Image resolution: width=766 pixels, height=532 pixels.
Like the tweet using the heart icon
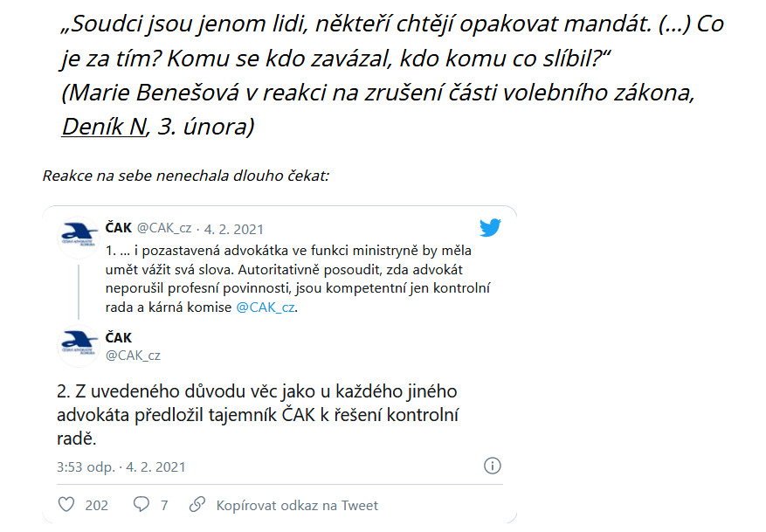pos(66,504)
